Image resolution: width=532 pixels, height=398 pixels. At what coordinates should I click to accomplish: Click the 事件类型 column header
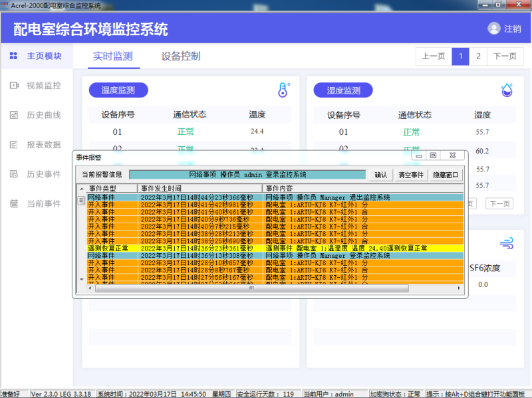pos(112,189)
